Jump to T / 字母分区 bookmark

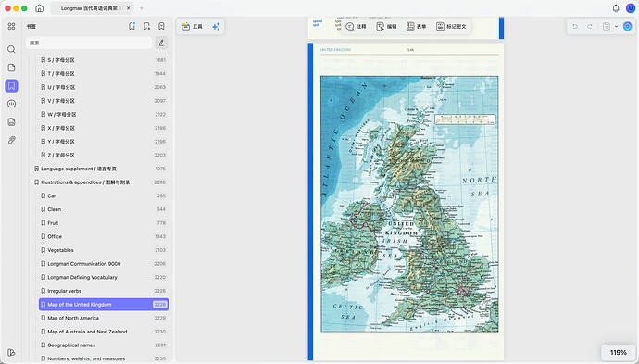point(104,74)
